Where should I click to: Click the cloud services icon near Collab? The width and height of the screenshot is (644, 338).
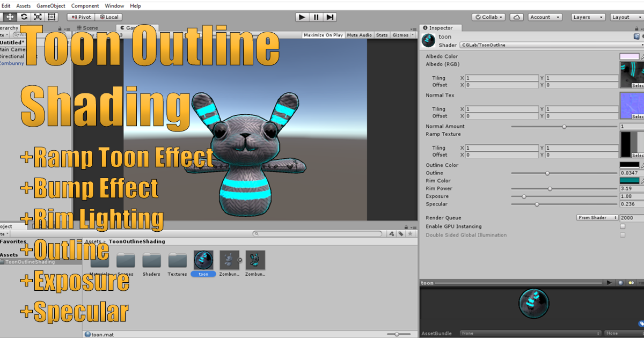point(516,17)
